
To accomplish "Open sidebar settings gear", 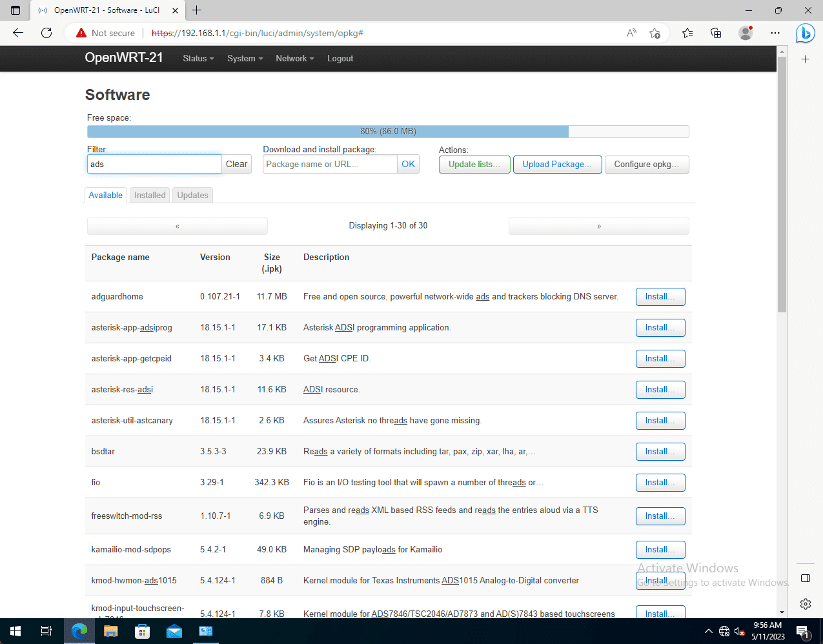I will [806, 604].
